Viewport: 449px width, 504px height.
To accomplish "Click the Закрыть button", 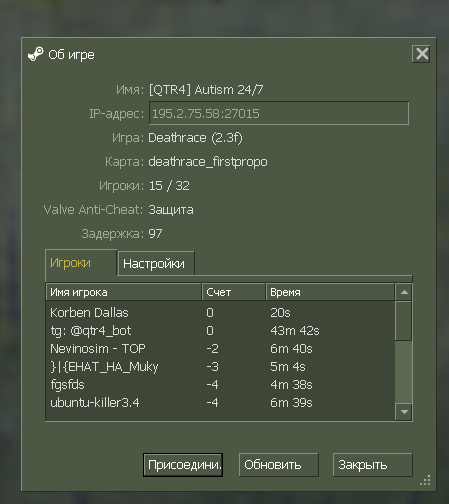I will (x=373, y=465).
